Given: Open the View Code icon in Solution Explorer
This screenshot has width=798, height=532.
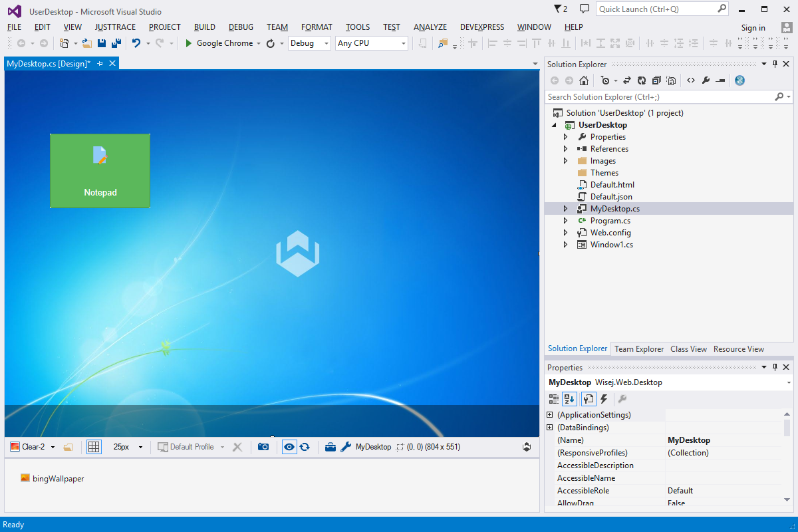Looking at the screenshot, I should click(x=691, y=80).
